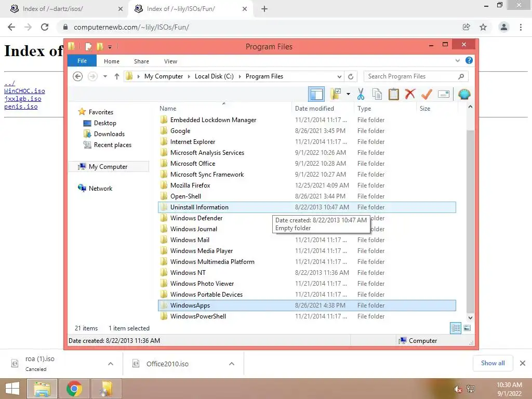Select the Google folder
The image size is (532, 399).
click(x=307, y=131)
